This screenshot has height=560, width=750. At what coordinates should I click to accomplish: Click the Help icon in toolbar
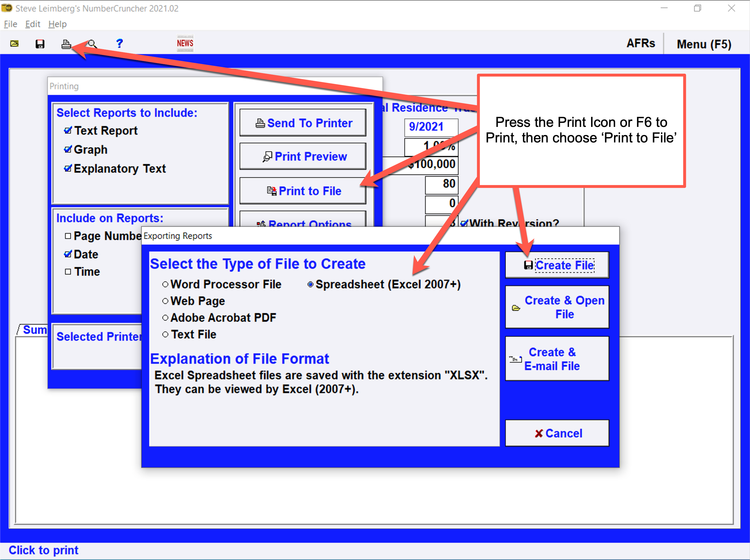118,43
